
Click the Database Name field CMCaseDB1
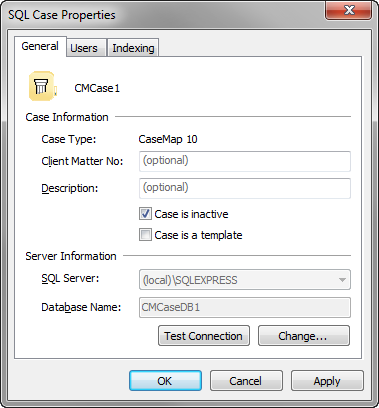pyautogui.click(x=245, y=307)
